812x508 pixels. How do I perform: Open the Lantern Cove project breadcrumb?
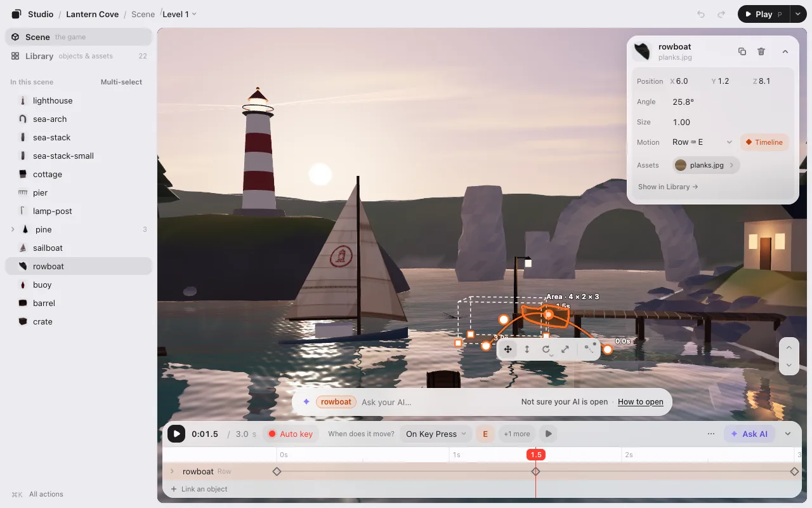93,14
